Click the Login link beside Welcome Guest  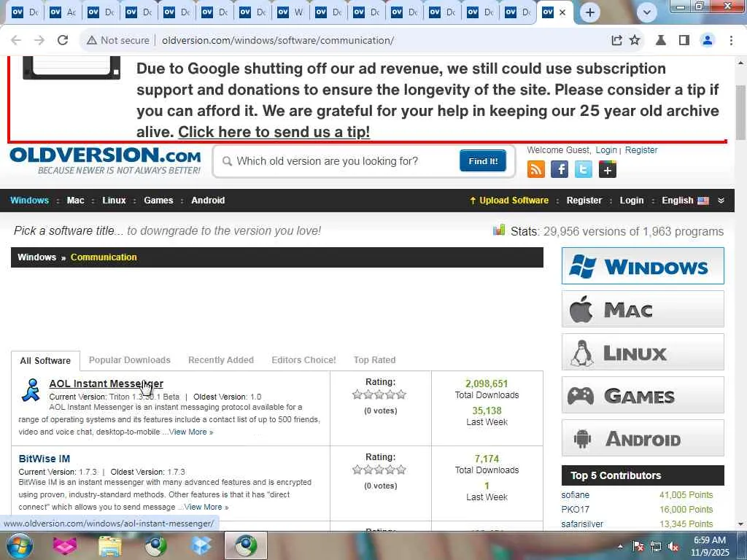(606, 150)
